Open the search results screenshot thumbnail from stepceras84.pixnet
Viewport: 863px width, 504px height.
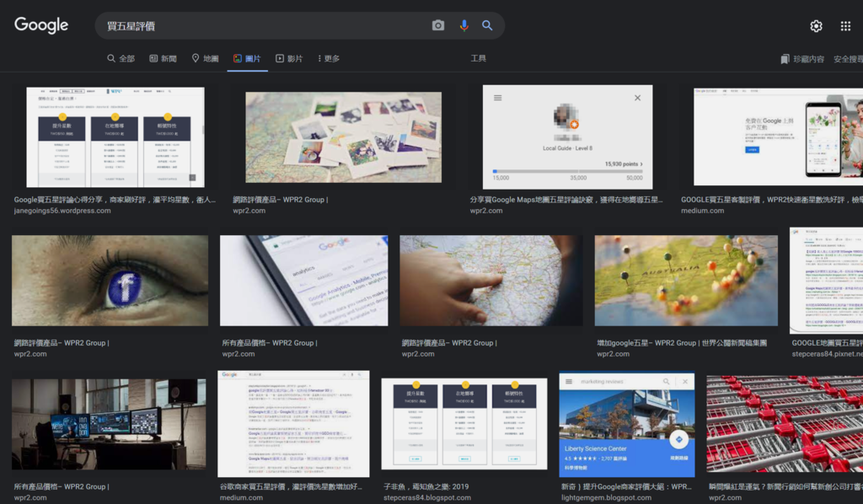point(826,281)
